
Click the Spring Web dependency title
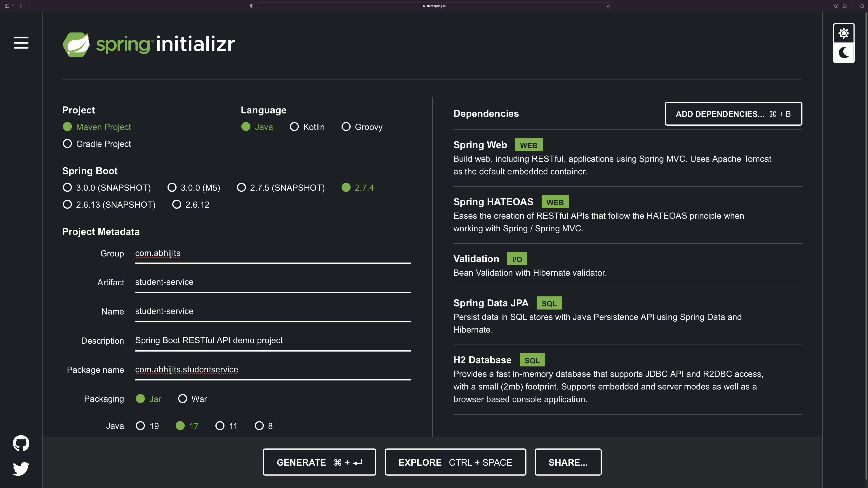point(480,145)
